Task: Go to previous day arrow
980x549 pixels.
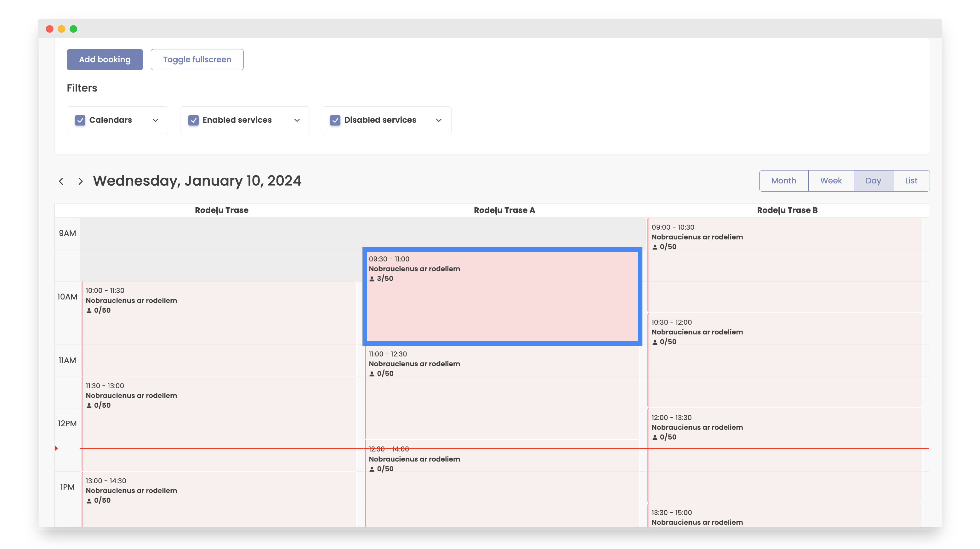Action: [x=61, y=181]
